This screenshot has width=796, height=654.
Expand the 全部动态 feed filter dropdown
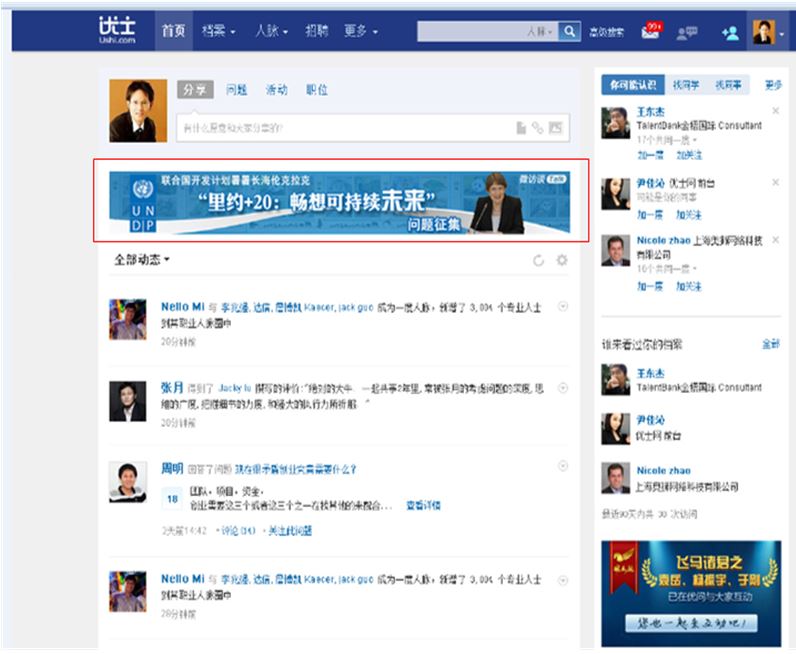click(141, 260)
